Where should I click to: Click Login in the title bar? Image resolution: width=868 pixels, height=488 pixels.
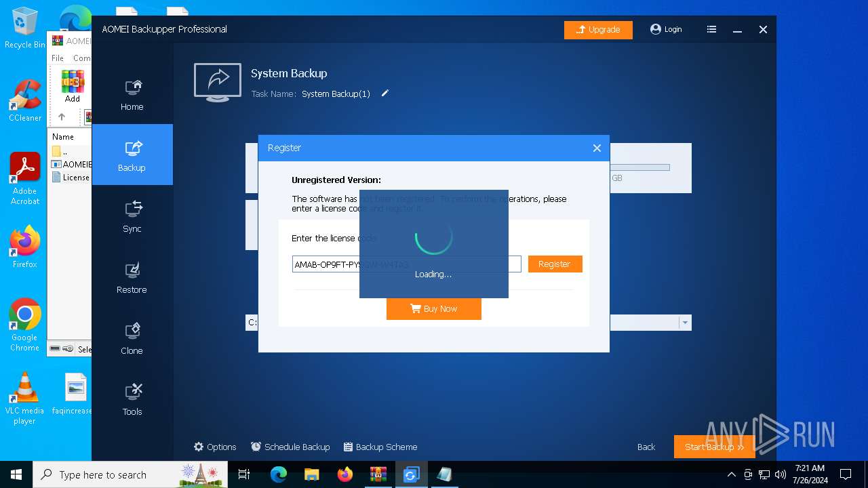pyautogui.click(x=666, y=29)
